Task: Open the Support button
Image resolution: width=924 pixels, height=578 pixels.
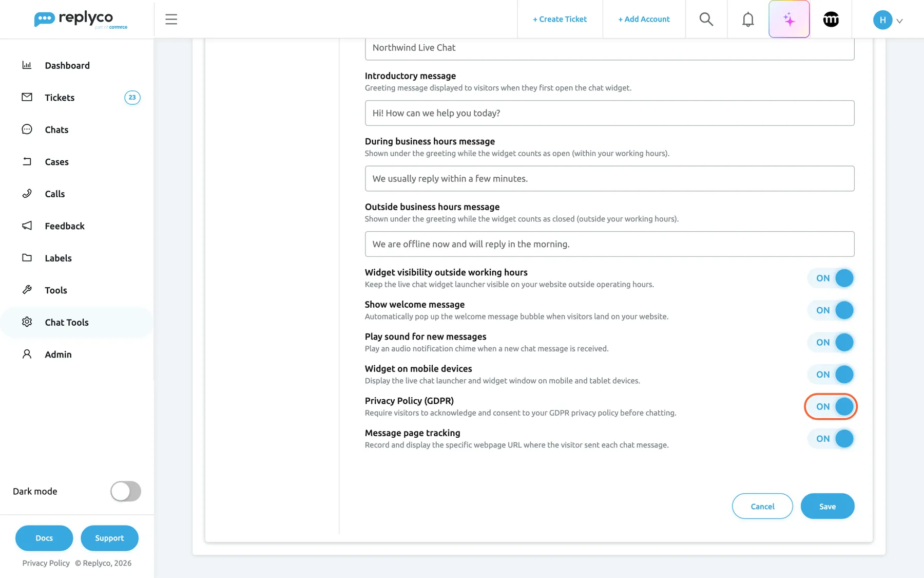Action: 109,538
